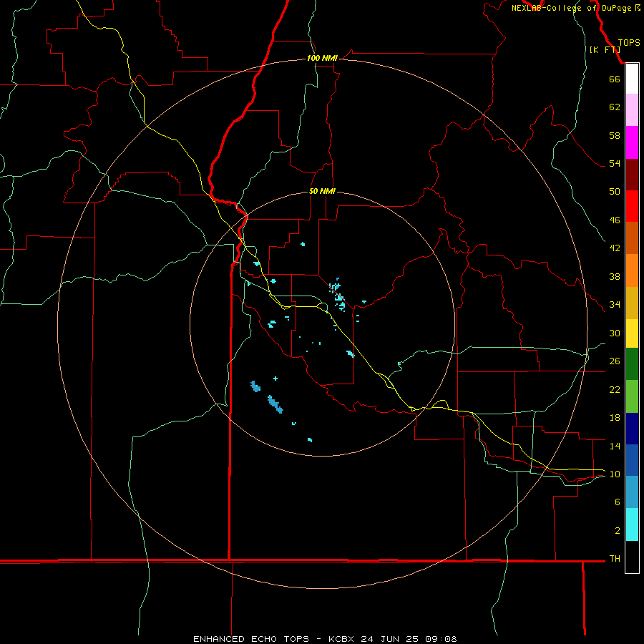Screen dimensions: 644x644
Task: Click the TH label beside the legend
Action: (x=615, y=558)
